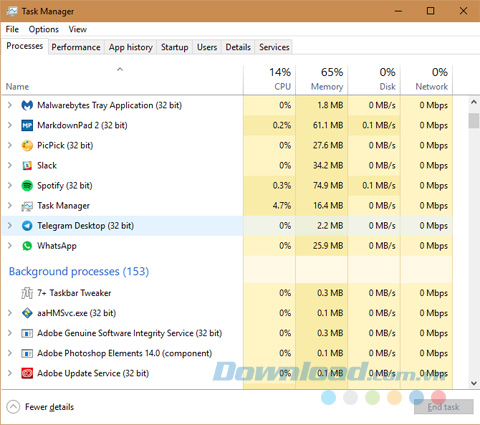The image size is (480, 425).
Task: Click the aaHMSvc.exe process icon
Action: pos(27,313)
